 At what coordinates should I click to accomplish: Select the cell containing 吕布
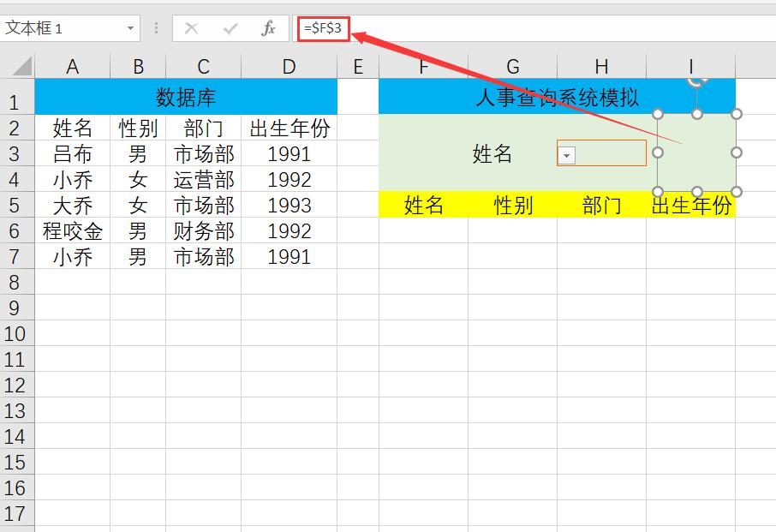coord(73,152)
